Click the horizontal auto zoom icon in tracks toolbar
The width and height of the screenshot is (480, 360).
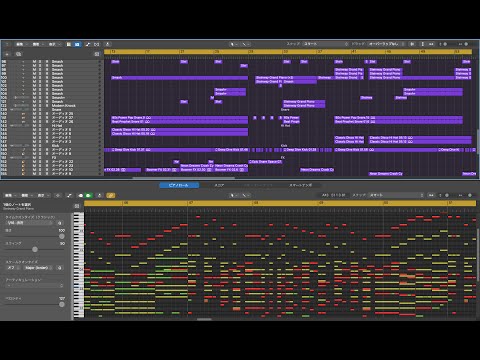pos(431,44)
